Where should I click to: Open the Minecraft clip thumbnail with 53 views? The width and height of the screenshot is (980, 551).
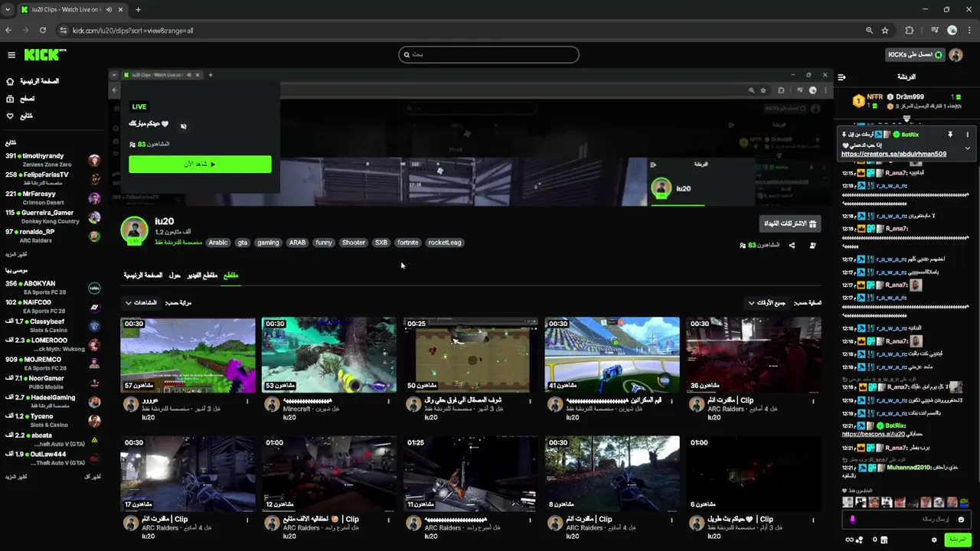pyautogui.click(x=329, y=354)
